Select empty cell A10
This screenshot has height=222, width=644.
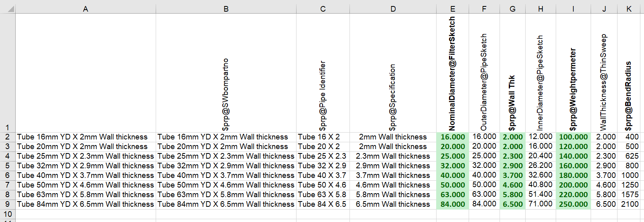(85, 214)
